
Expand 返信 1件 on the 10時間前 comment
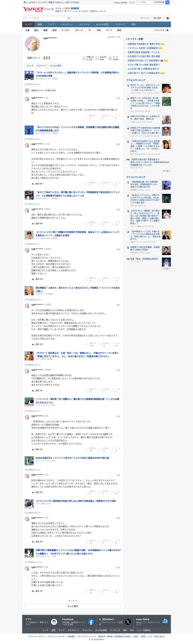(x=37, y=279)
